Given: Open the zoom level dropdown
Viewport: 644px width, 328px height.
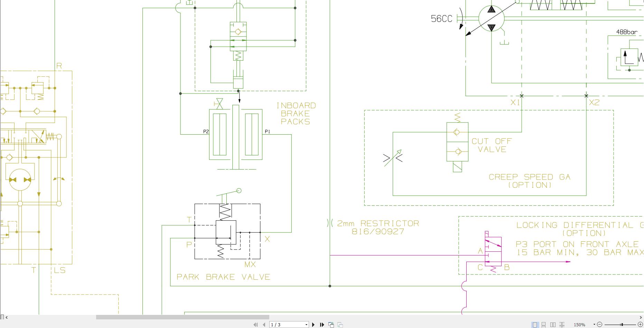Looking at the screenshot, I should pos(594,325).
